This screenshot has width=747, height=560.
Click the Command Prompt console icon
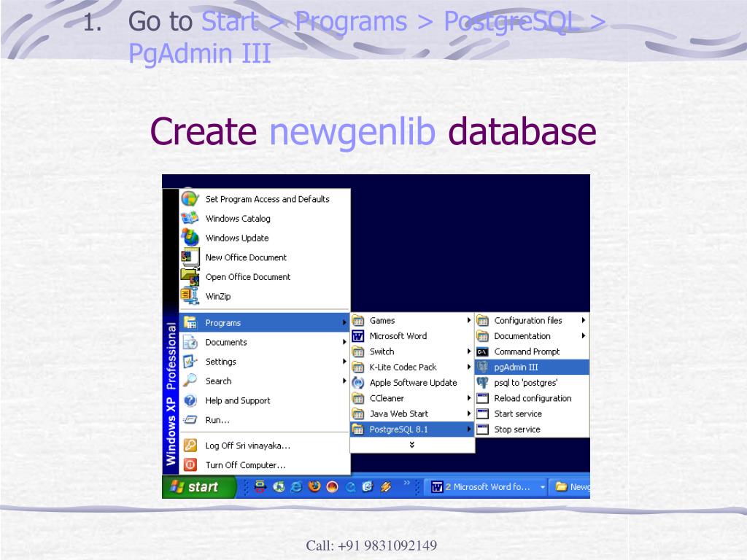483,352
